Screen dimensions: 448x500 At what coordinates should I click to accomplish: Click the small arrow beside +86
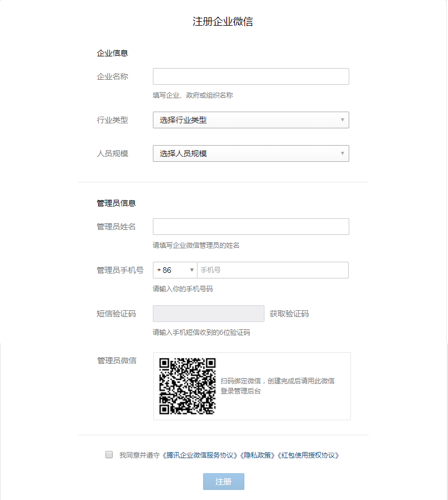191,270
